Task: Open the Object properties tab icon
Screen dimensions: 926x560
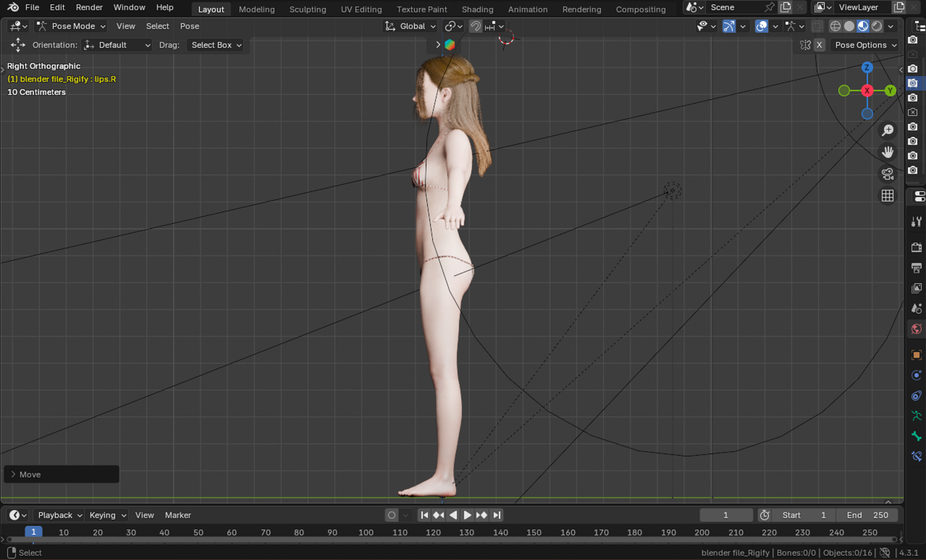Action: [x=917, y=355]
